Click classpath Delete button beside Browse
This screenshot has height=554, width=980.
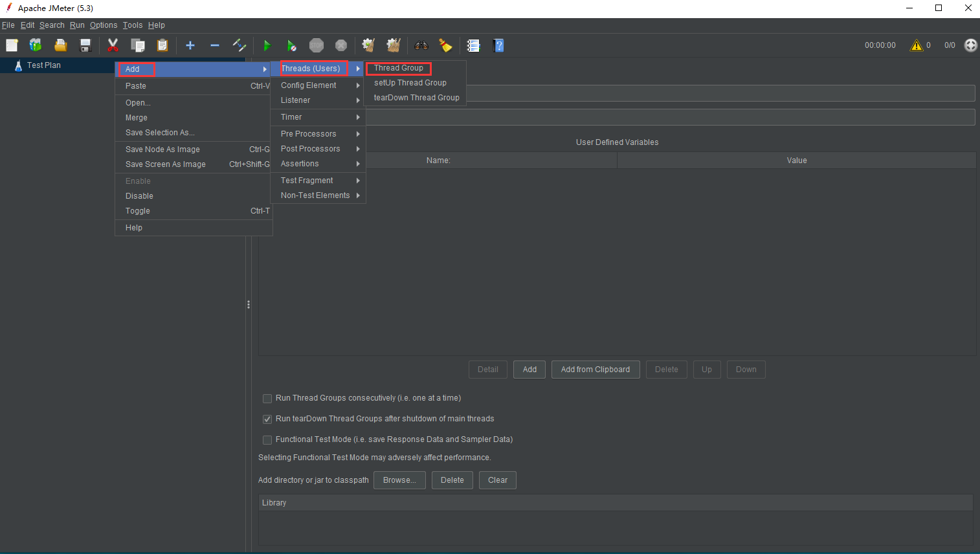point(452,480)
